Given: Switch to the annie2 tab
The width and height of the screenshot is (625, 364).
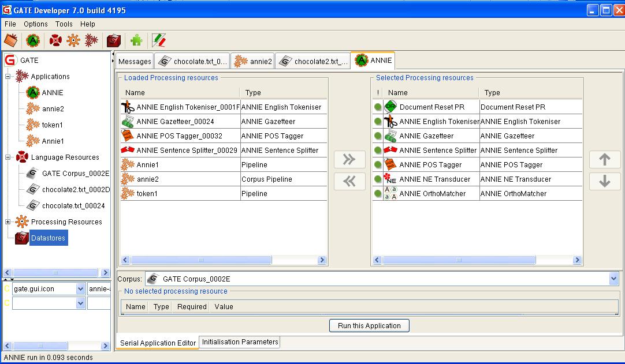Looking at the screenshot, I should 252,61.
